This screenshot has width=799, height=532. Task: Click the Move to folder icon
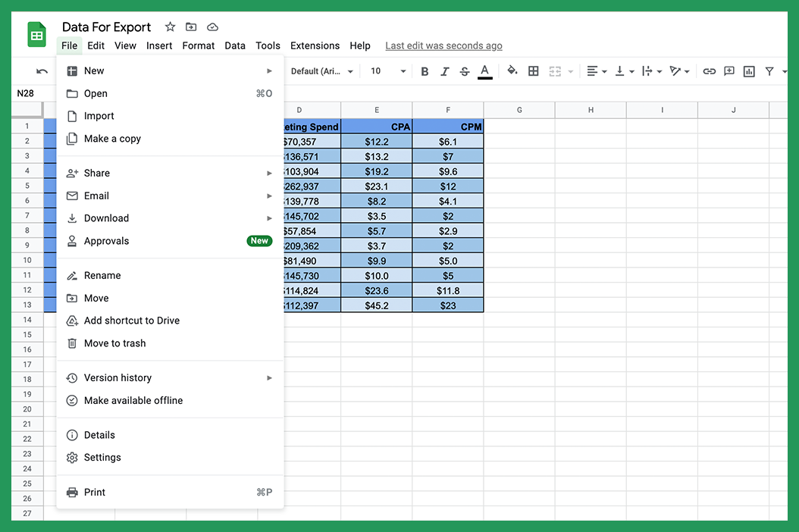click(x=190, y=26)
